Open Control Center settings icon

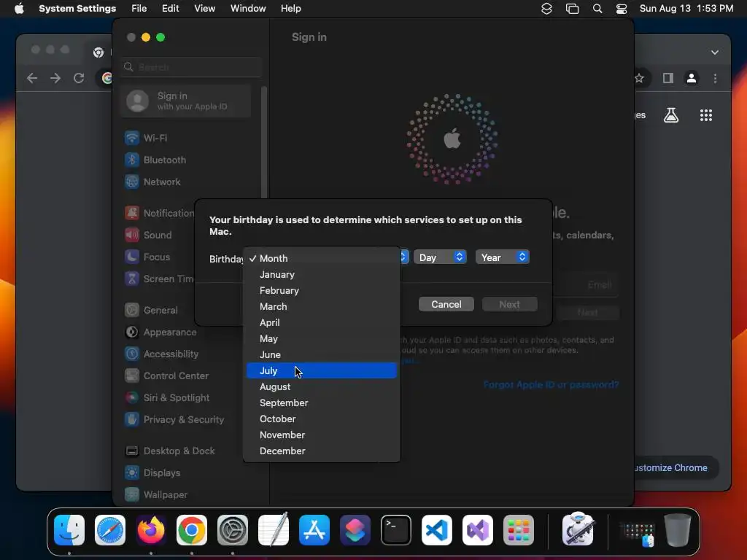132,376
